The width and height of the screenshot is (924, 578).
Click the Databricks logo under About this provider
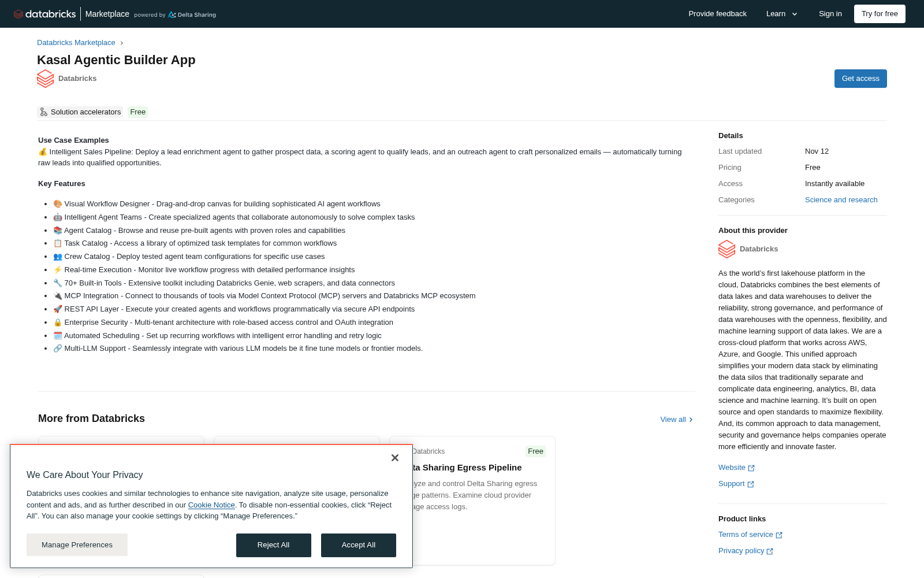[x=726, y=249]
